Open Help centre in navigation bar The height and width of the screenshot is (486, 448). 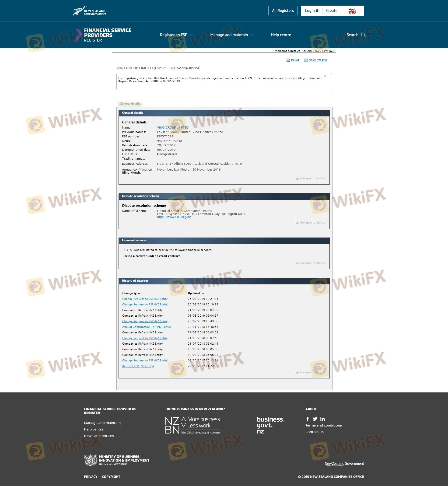click(x=281, y=35)
